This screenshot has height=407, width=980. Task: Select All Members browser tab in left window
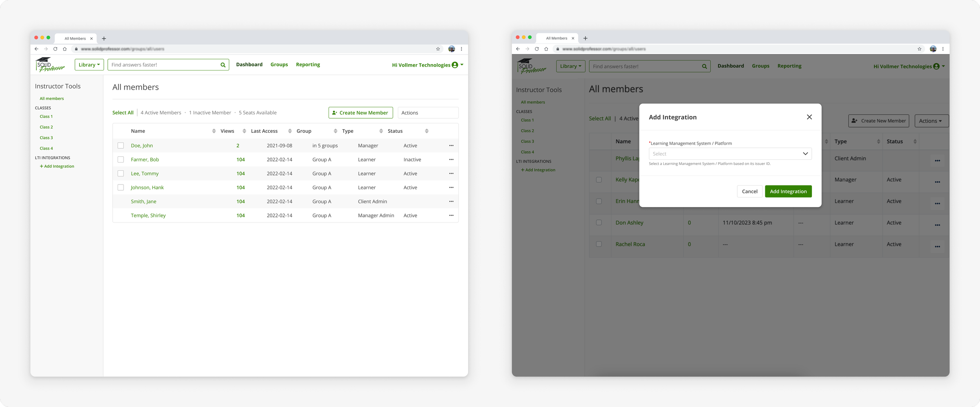click(x=76, y=38)
